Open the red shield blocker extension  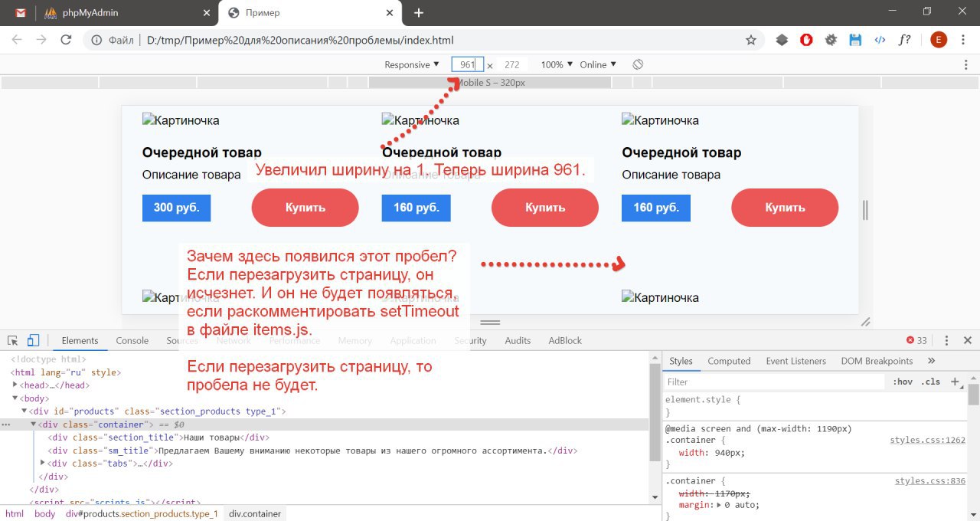(806, 40)
